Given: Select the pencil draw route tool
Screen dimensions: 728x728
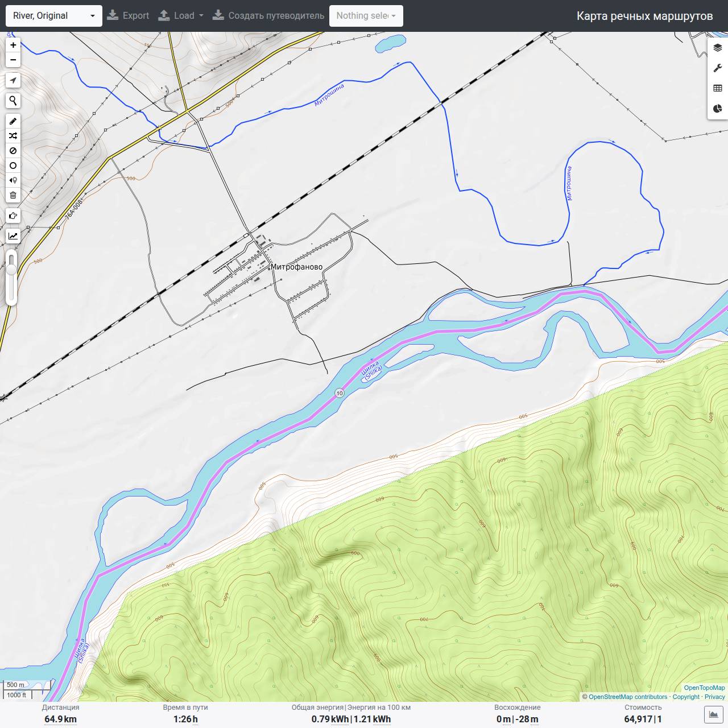Looking at the screenshot, I should (13, 121).
